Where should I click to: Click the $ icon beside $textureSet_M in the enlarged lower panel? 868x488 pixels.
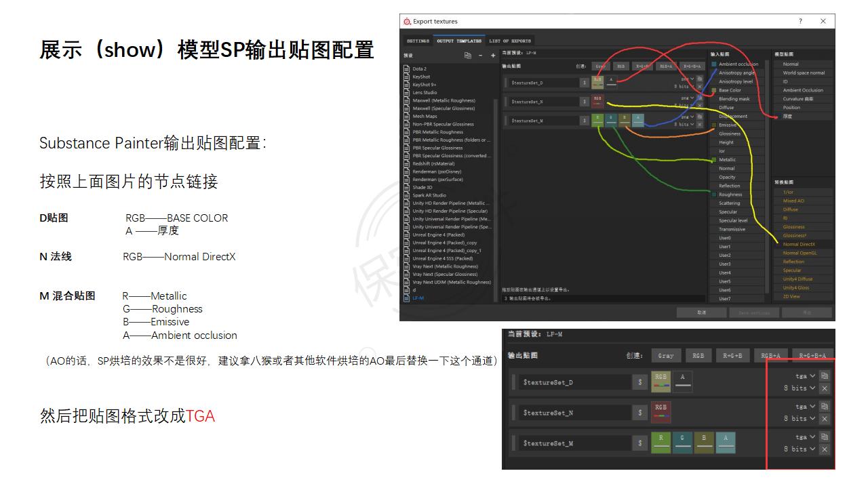point(639,443)
